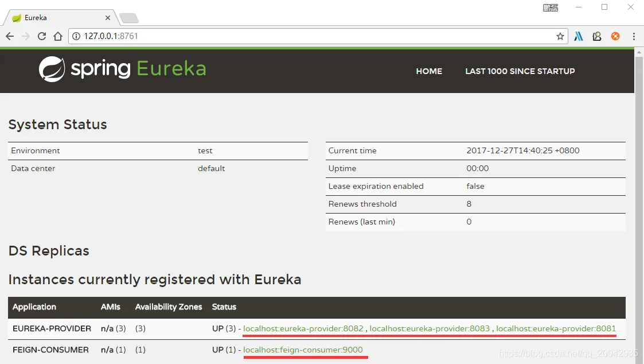644x364 pixels.
Task: Click the profile name button in title bar
Action: [551, 7]
